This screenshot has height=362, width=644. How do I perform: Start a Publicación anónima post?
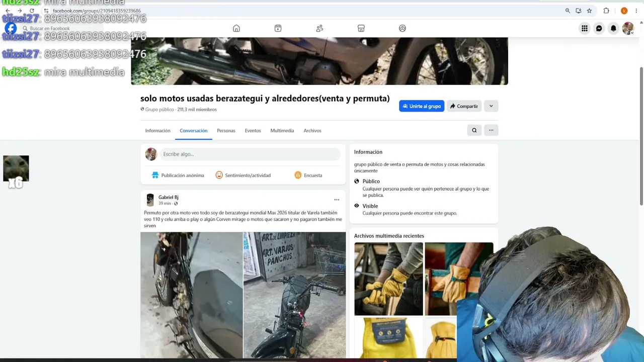[178, 175]
